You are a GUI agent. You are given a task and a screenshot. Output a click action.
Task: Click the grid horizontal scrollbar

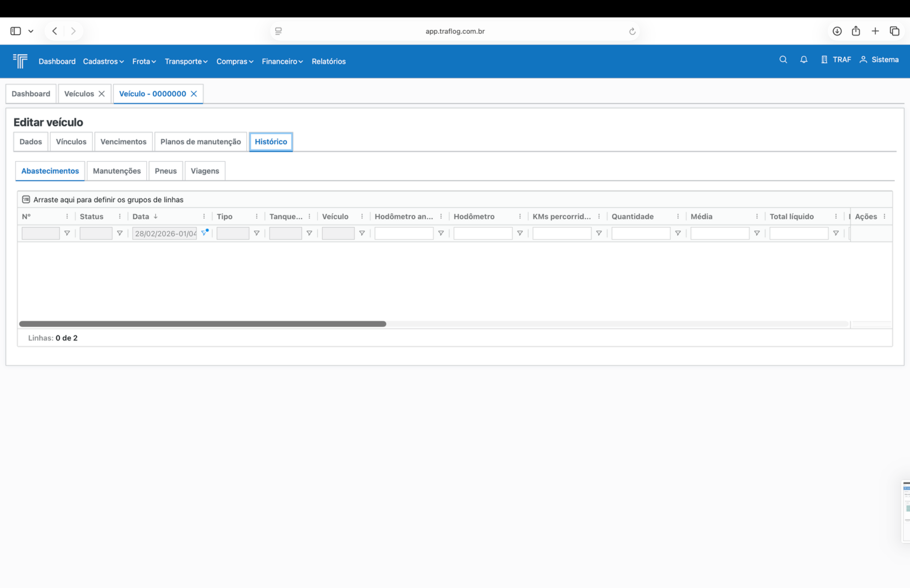pos(203,324)
